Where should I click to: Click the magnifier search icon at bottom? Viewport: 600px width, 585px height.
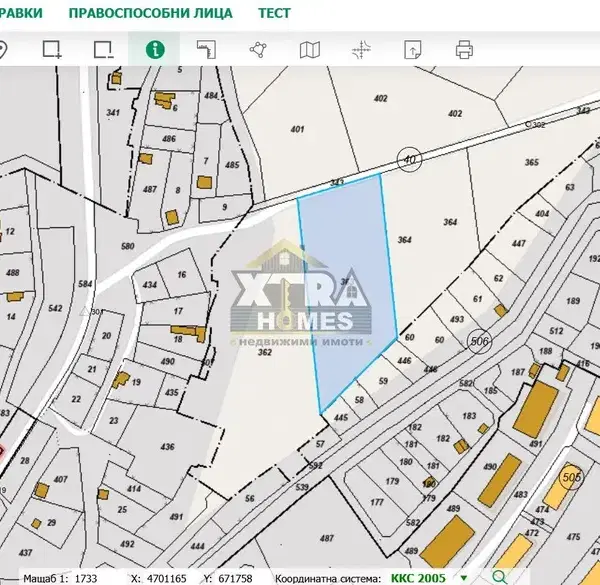500,577
